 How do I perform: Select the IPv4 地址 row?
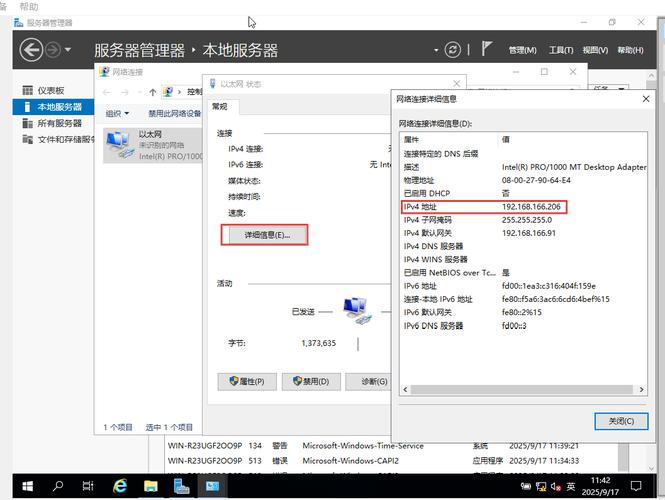coord(522,207)
